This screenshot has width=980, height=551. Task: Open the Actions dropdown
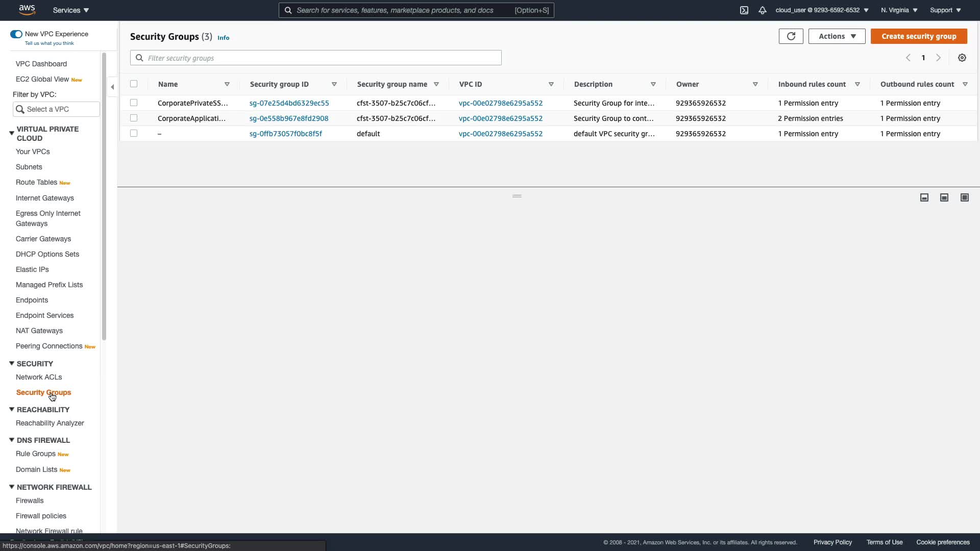point(837,36)
